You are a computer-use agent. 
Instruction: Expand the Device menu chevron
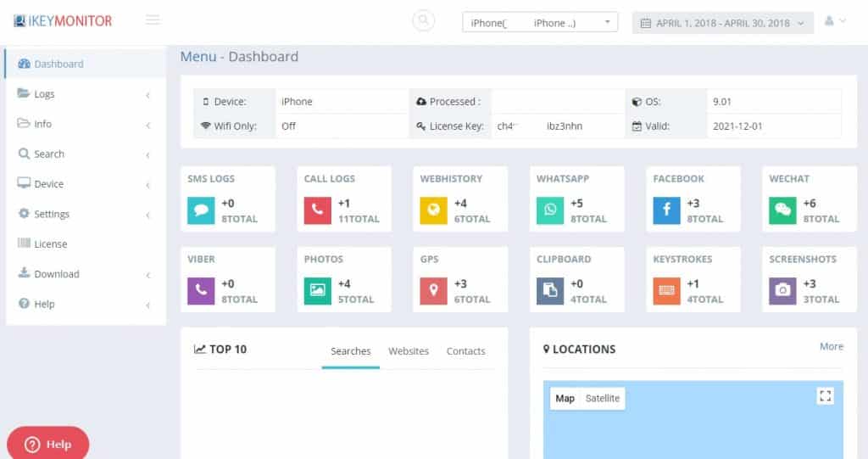click(x=147, y=185)
